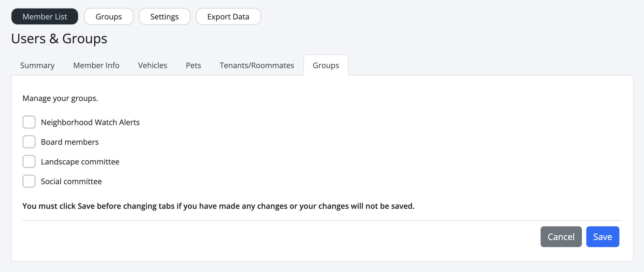The width and height of the screenshot is (644, 272).
Task: Enable the Neighborhood Watch Alerts checkbox
Action: point(29,122)
